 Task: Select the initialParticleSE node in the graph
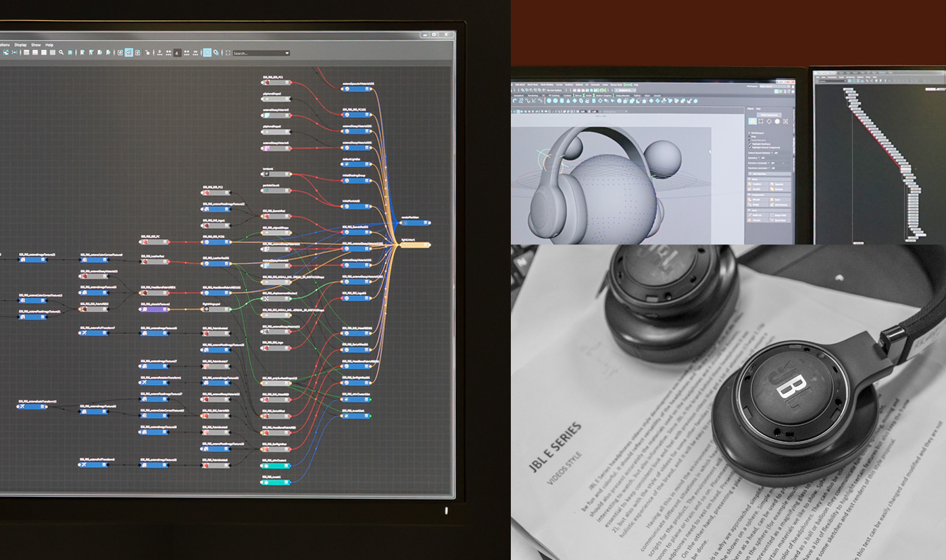pyautogui.click(x=357, y=207)
